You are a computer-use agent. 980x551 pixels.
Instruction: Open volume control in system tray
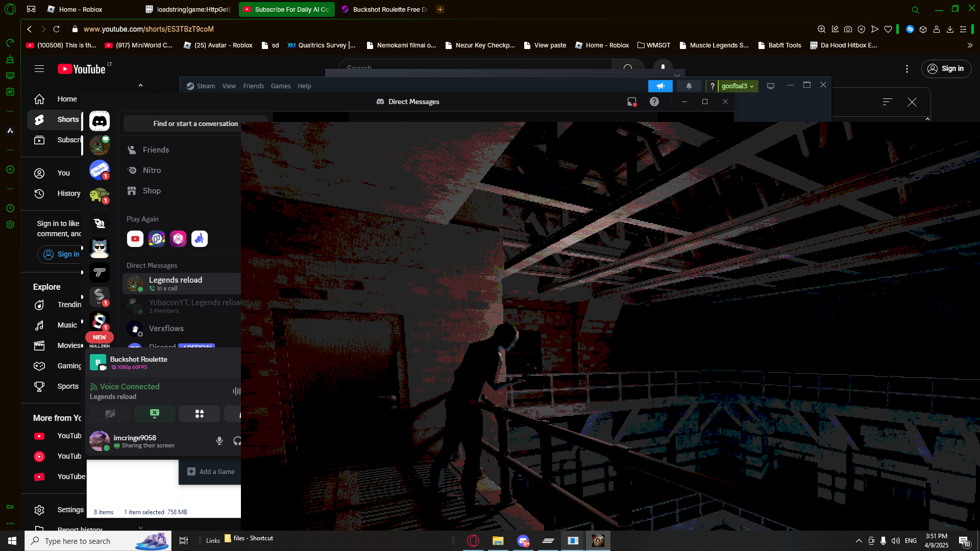point(896,541)
